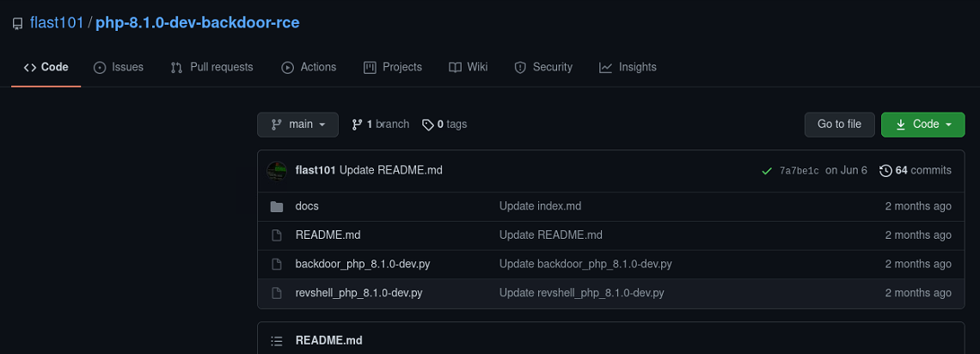Open the backdoor_php_8.1.0-dev.py file

tap(363, 264)
